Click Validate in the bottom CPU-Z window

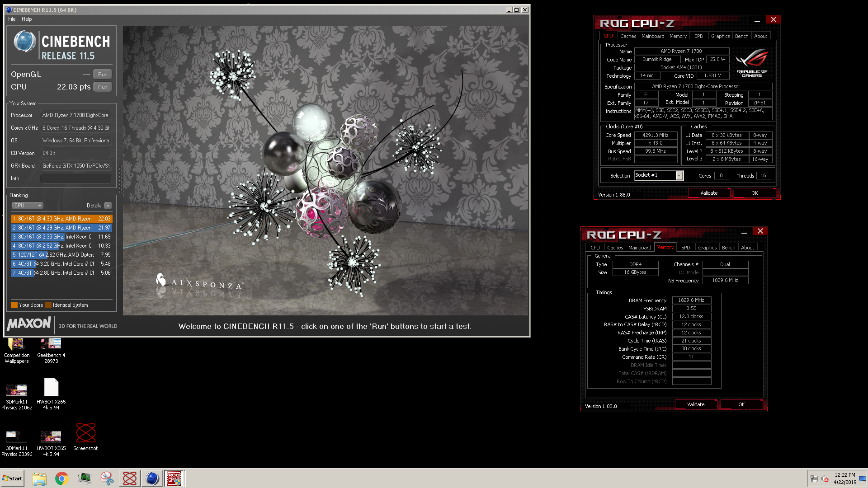pyautogui.click(x=696, y=404)
